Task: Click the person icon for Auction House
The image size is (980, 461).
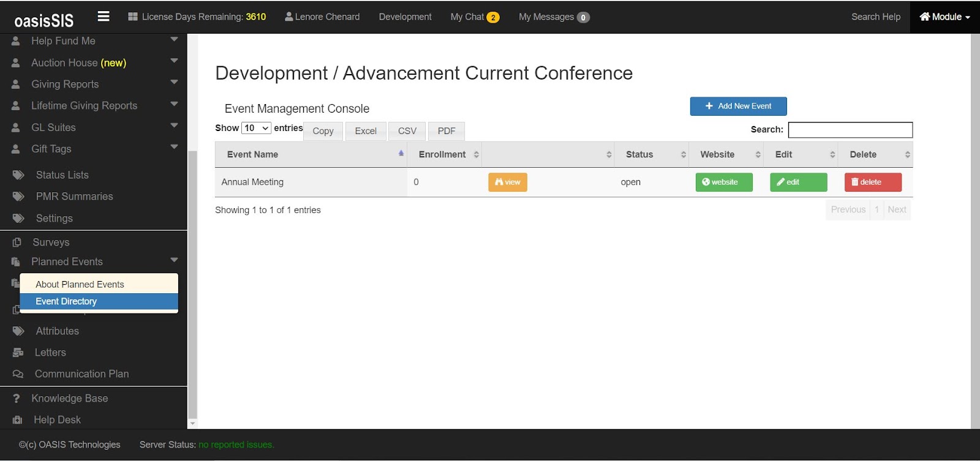Action: (x=16, y=62)
